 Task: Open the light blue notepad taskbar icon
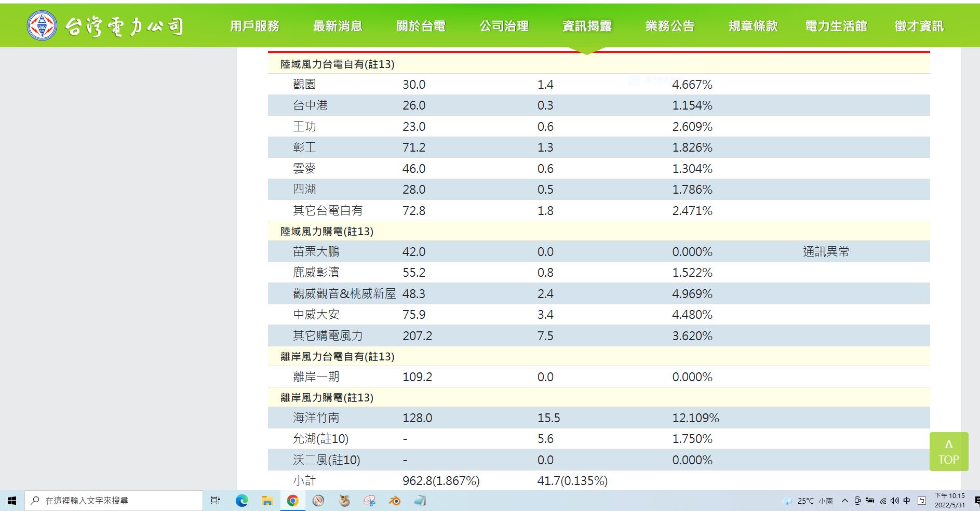pyautogui.click(x=420, y=501)
